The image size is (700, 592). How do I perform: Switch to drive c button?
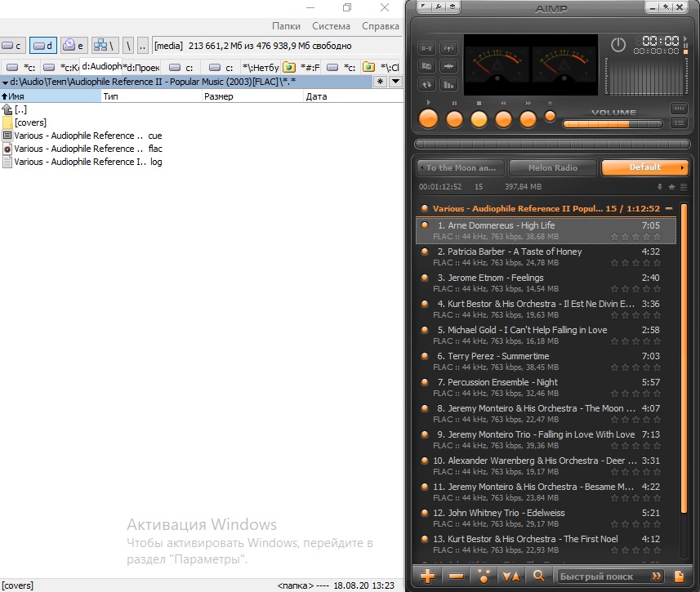point(12,46)
